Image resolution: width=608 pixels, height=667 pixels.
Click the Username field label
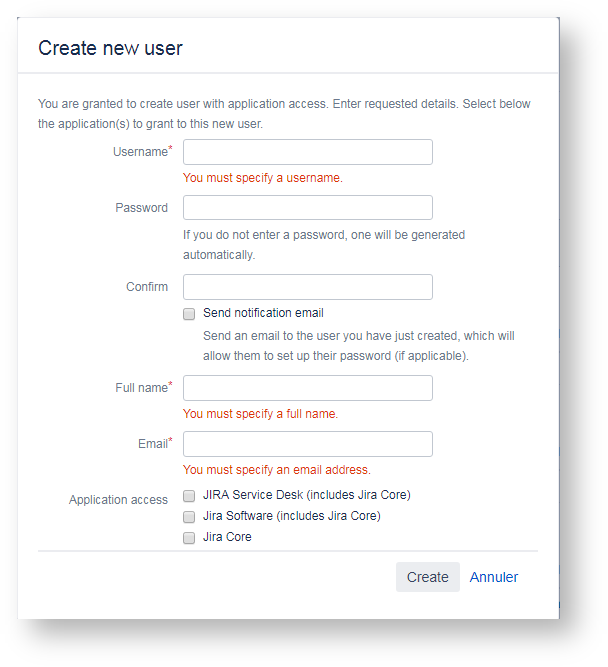140,152
